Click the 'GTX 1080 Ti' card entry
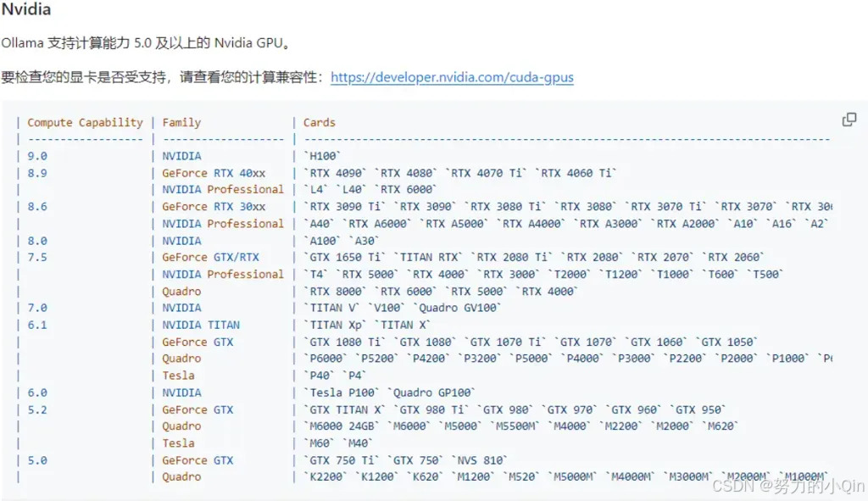The width and height of the screenshot is (868, 501). 345,342
